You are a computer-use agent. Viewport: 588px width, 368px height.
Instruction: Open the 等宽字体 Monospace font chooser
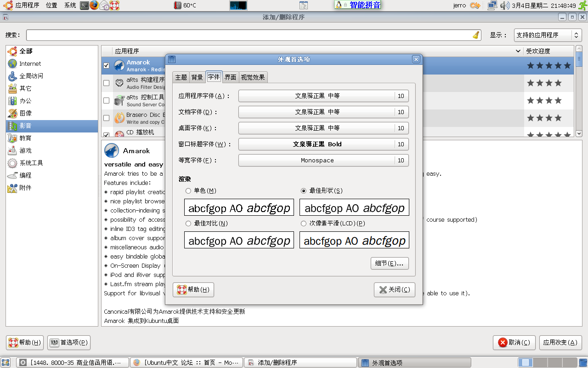[323, 160]
